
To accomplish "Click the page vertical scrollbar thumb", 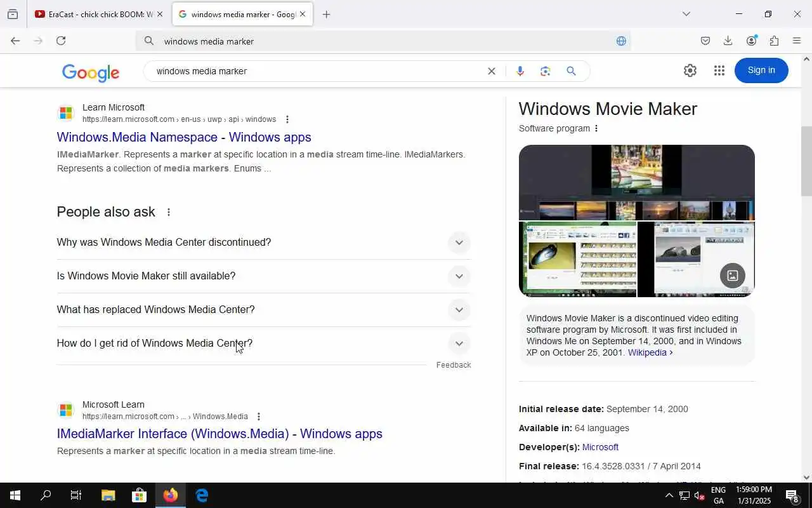I will pos(806,161).
